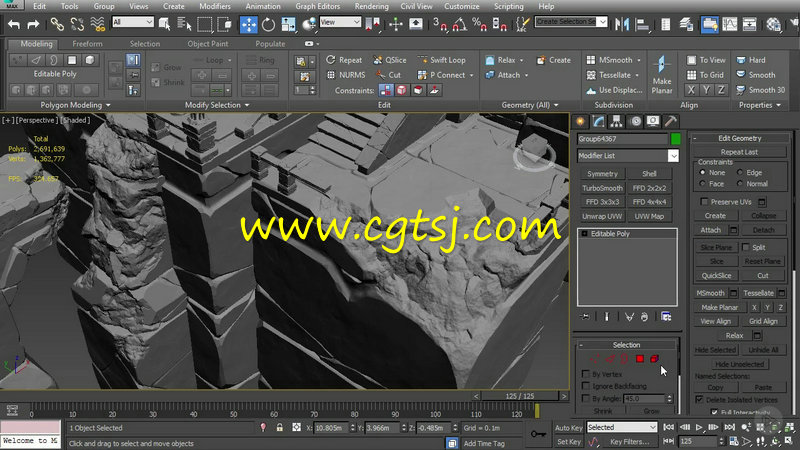This screenshot has width=800, height=450.
Task: Open the Utilities hammer panel tab
Action: coord(671,121)
